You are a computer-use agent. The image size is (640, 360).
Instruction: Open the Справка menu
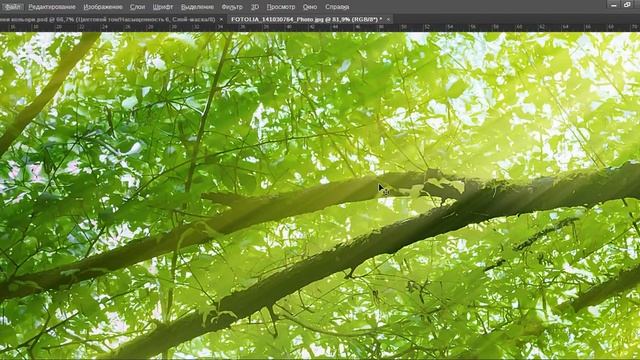pos(337,7)
